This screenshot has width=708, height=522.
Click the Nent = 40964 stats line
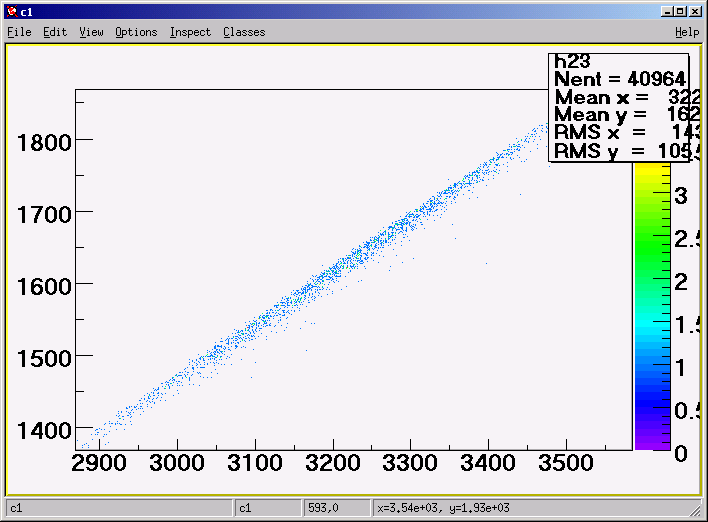pos(620,79)
